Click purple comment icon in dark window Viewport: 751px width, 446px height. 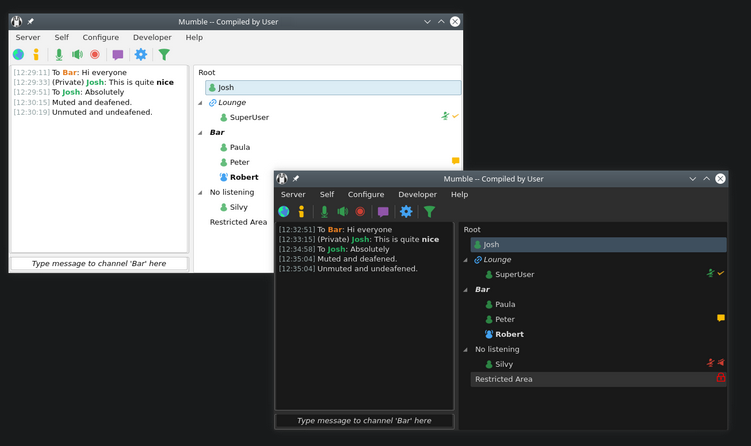tap(383, 212)
